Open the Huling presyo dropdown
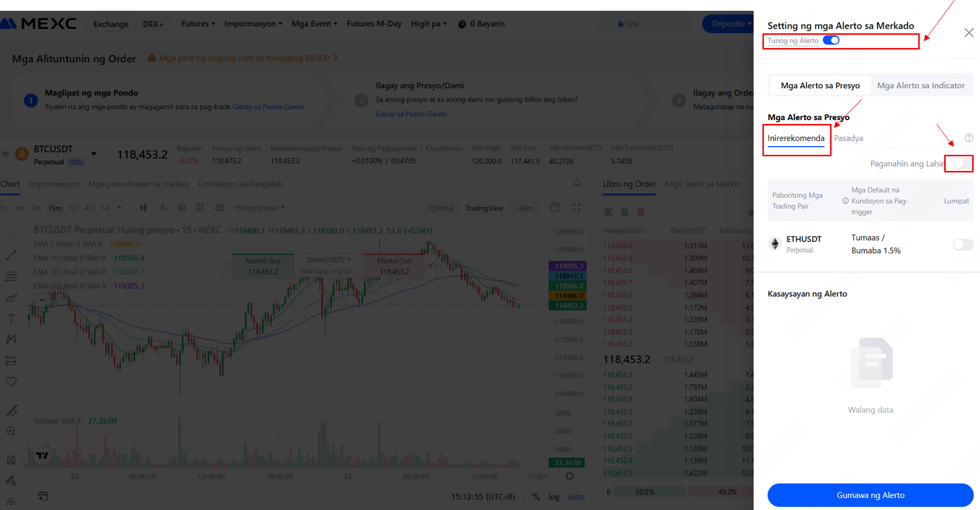The image size is (980, 510). coord(259,208)
